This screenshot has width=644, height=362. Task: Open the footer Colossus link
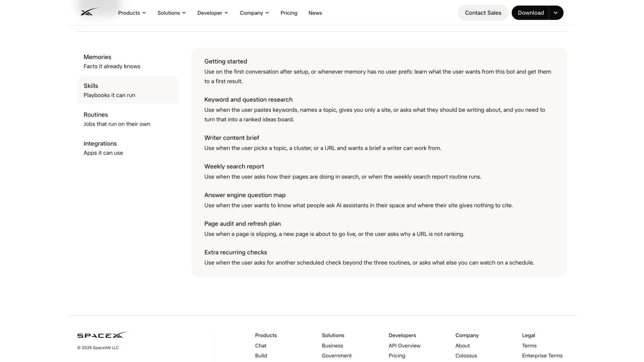pos(466,356)
